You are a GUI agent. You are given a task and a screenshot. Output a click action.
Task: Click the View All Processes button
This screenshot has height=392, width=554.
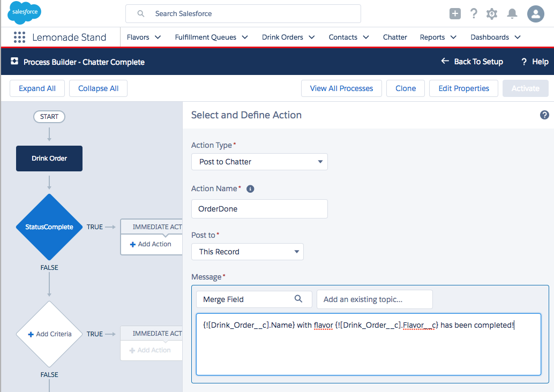click(341, 88)
